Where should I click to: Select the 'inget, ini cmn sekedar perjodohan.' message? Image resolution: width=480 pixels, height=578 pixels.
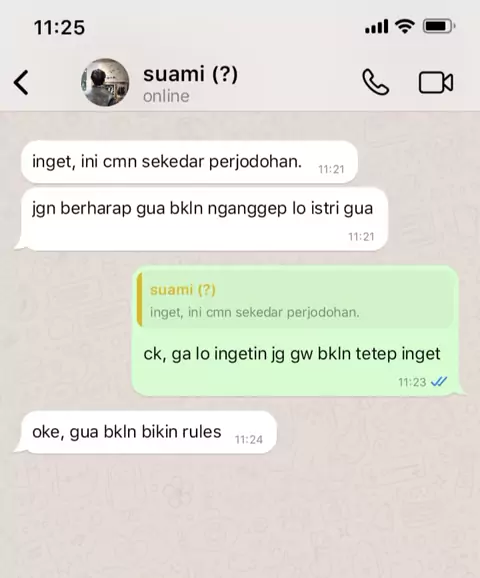pyautogui.click(x=189, y=162)
